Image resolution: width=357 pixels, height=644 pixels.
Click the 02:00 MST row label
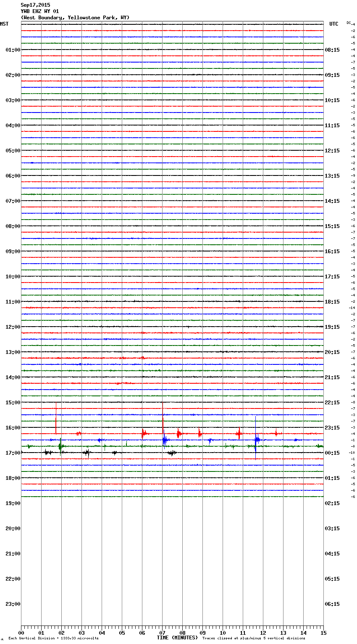click(x=13, y=75)
